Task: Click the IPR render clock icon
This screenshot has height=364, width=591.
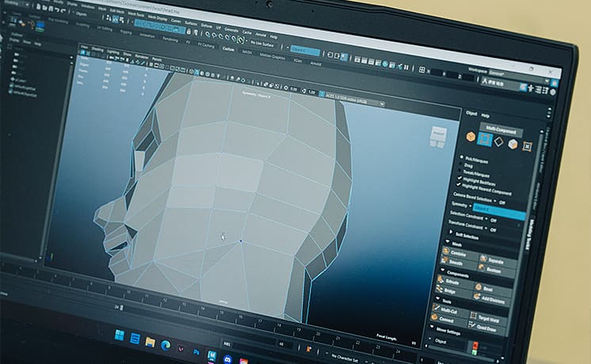Action: click(385, 64)
